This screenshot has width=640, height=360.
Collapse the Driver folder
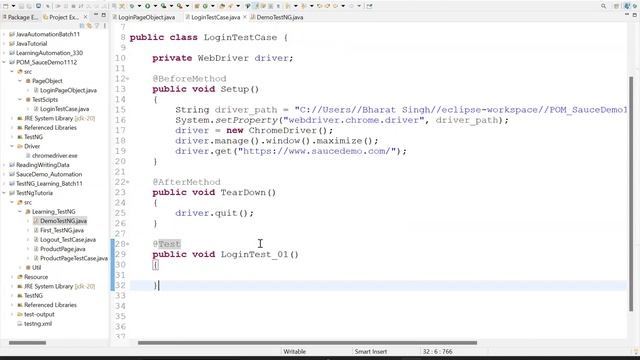(12, 146)
